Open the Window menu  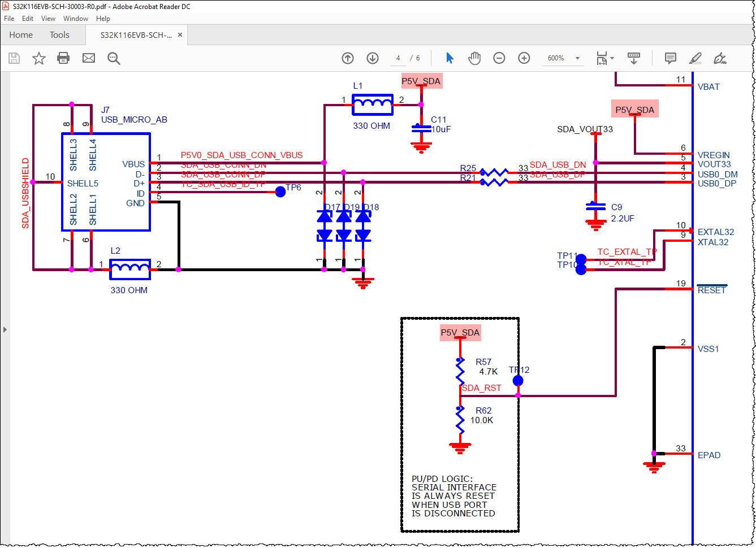click(76, 19)
